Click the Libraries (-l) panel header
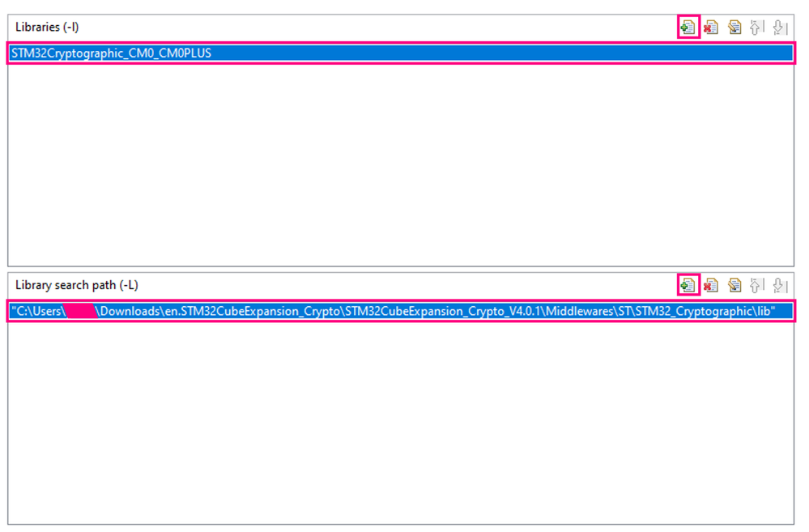Viewport: 809px width, 532px height. point(46,27)
